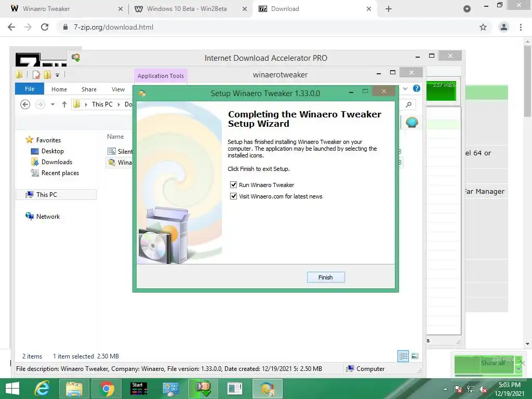Click the Action Center flag tray icon
This screenshot has height=399, width=532.
pos(458,389)
